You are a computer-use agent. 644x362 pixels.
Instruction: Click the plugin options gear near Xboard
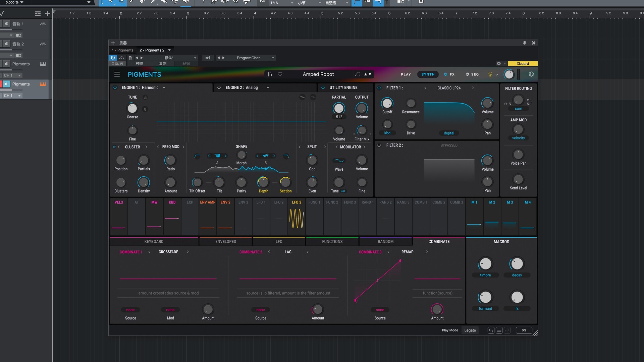(x=499, y=63)
